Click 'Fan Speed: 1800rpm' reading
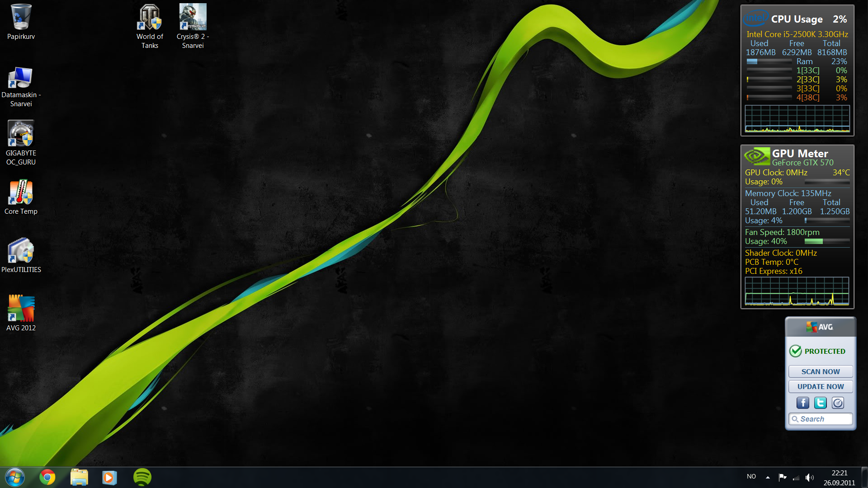Screen dimensions: 868x488 tap(782, 232)
